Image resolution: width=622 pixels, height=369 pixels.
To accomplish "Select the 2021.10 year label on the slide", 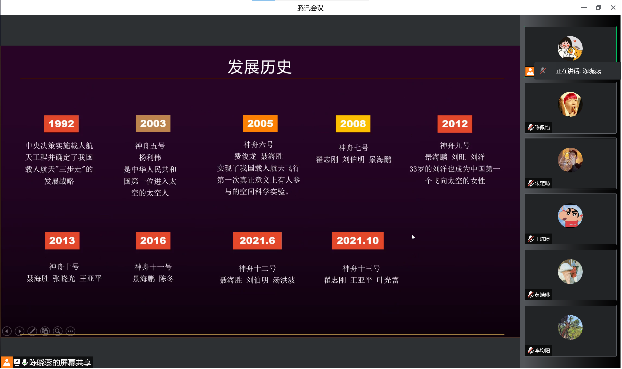I will [x=358, y=240].
